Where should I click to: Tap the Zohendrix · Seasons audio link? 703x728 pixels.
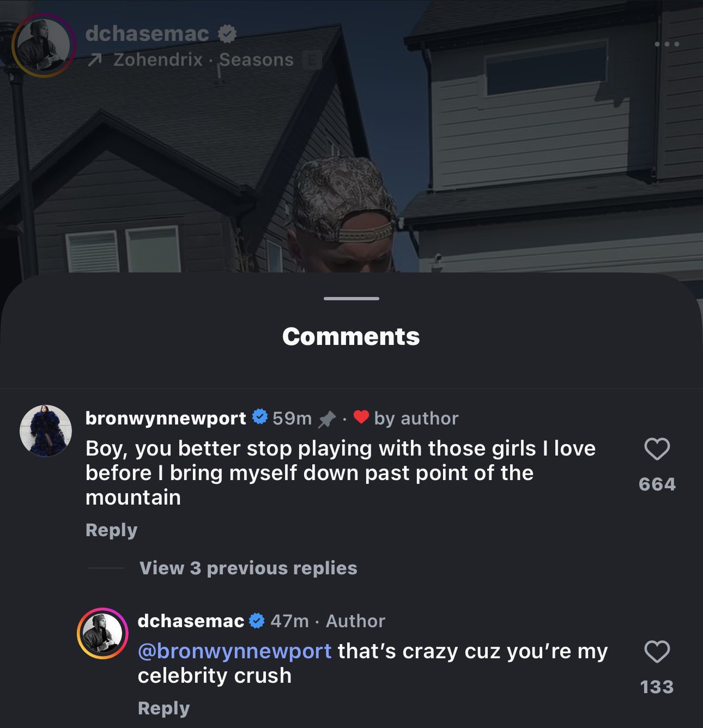(203, 60)
